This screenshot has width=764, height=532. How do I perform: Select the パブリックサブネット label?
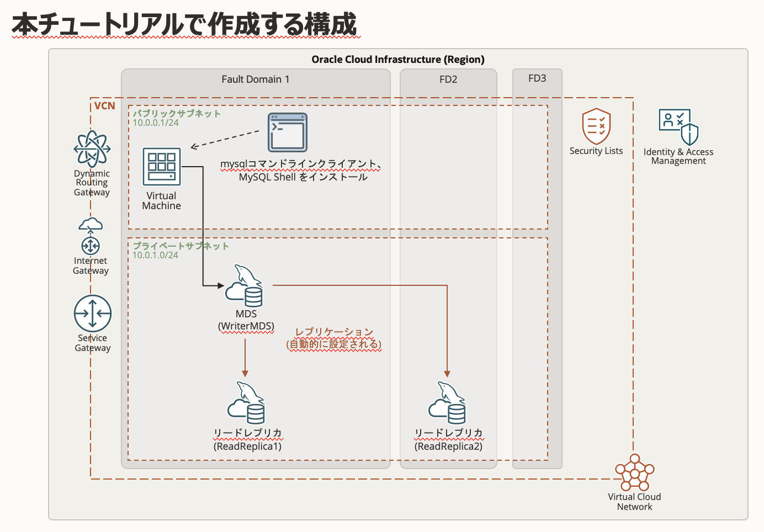click(x=176, y=113)
